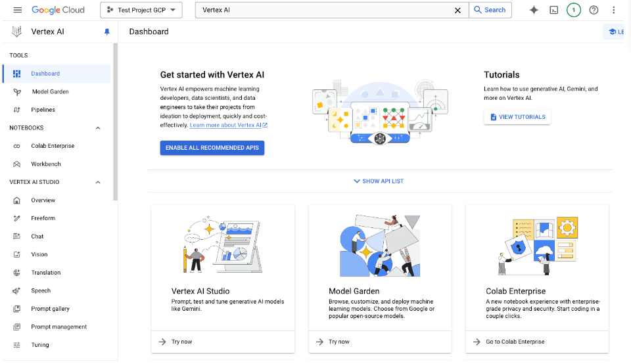
Task: Clear the search field with X icon
Action: pyautogui.click(x=458, y=10)
